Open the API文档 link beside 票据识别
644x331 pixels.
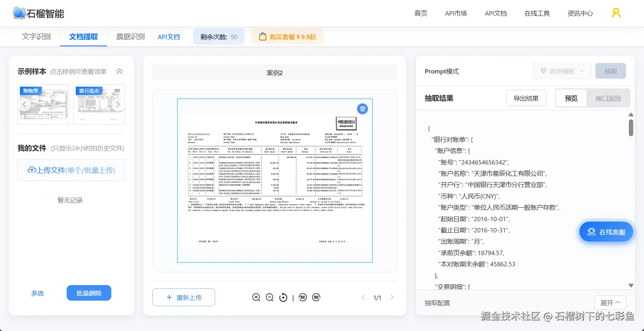tap(169, 37)
